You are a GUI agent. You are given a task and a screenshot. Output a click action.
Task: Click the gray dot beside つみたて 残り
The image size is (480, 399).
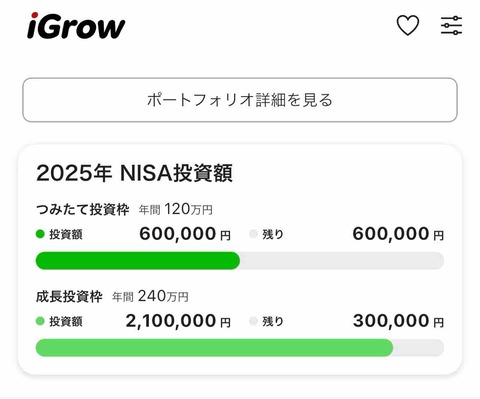253,234
